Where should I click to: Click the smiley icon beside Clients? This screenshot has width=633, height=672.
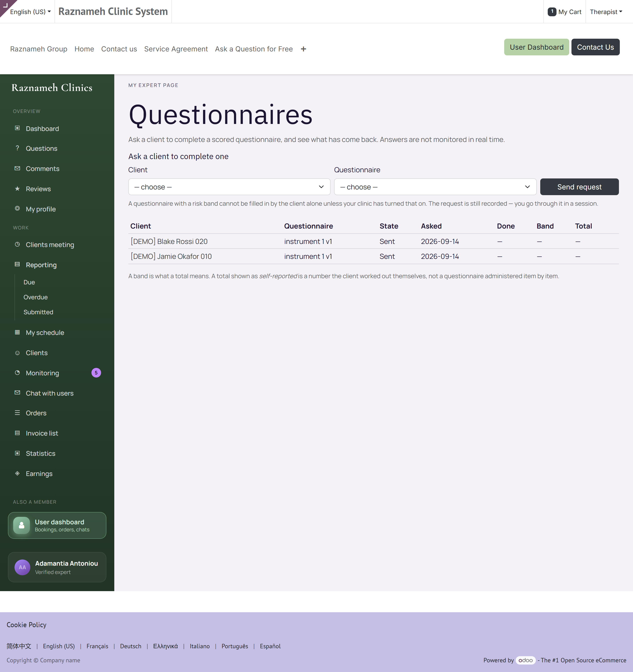17,353
